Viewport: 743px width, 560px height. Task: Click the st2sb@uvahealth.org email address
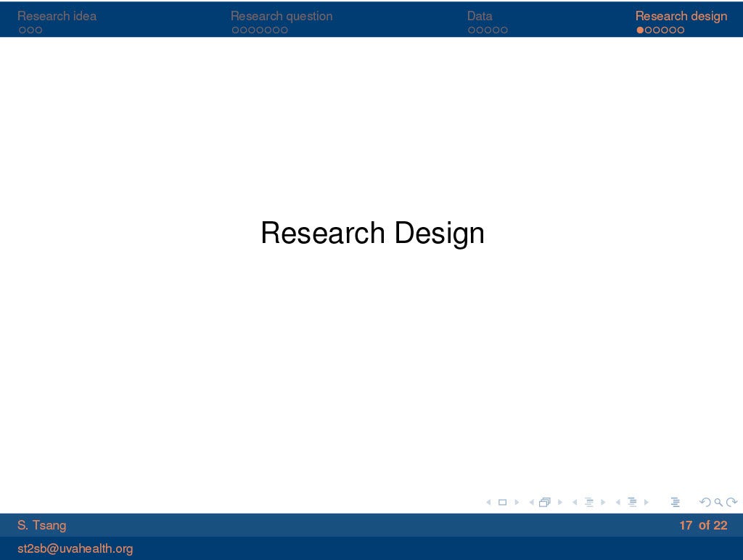coord(75,548)
